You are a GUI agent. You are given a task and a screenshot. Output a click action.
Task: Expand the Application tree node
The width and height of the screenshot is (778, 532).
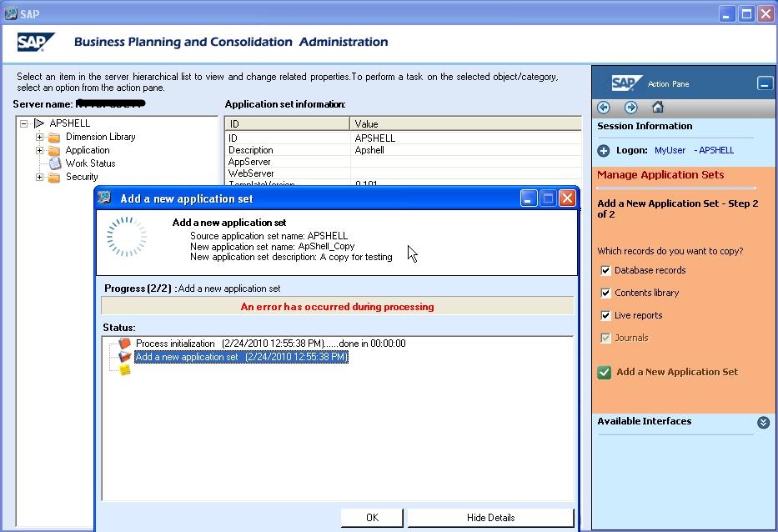[40, 150]
